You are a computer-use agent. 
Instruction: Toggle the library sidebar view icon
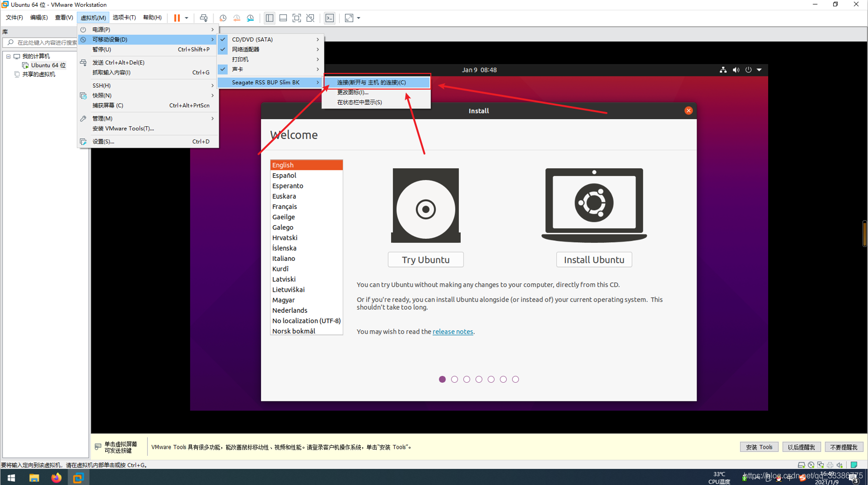(x=269, y=18)
